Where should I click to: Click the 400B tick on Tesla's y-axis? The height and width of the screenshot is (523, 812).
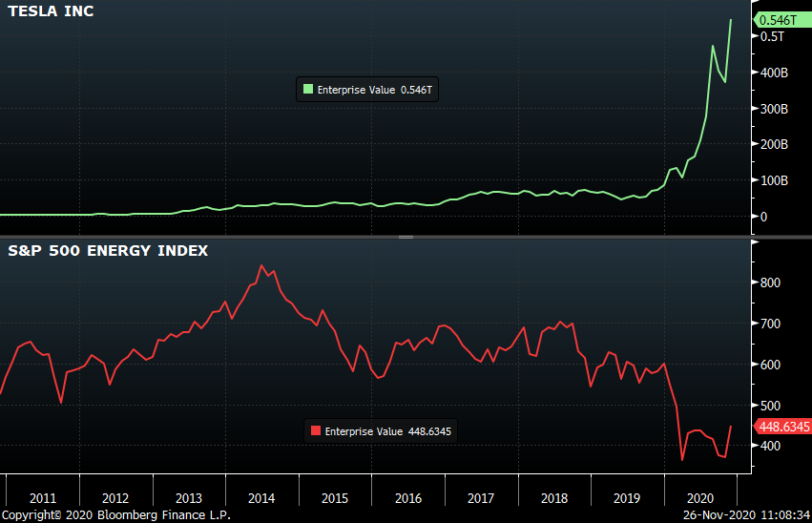point(773,73)
